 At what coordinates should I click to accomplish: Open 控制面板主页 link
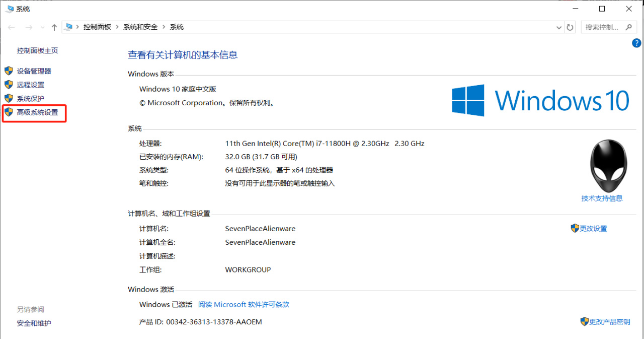click(x=37, y=50)
